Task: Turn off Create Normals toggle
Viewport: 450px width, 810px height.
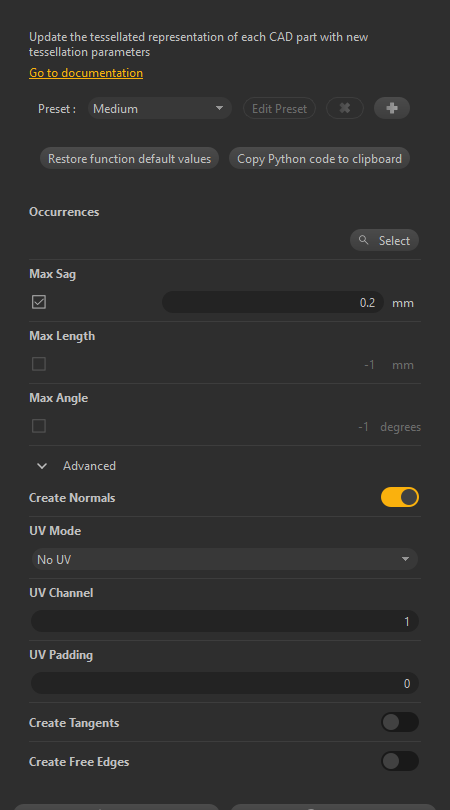Action: [x=400, y=497]
